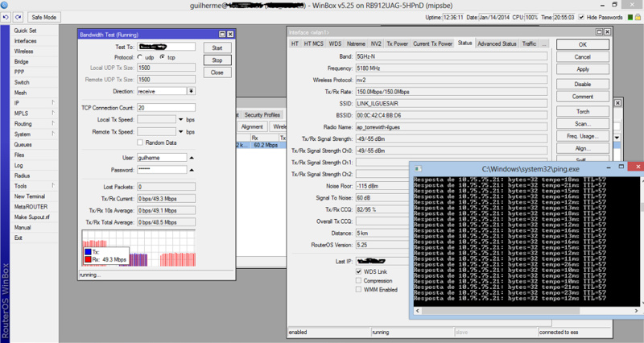Click the TCP Connection Count field
This screenshot has height=343, width=644.
(x=165, y=107)
